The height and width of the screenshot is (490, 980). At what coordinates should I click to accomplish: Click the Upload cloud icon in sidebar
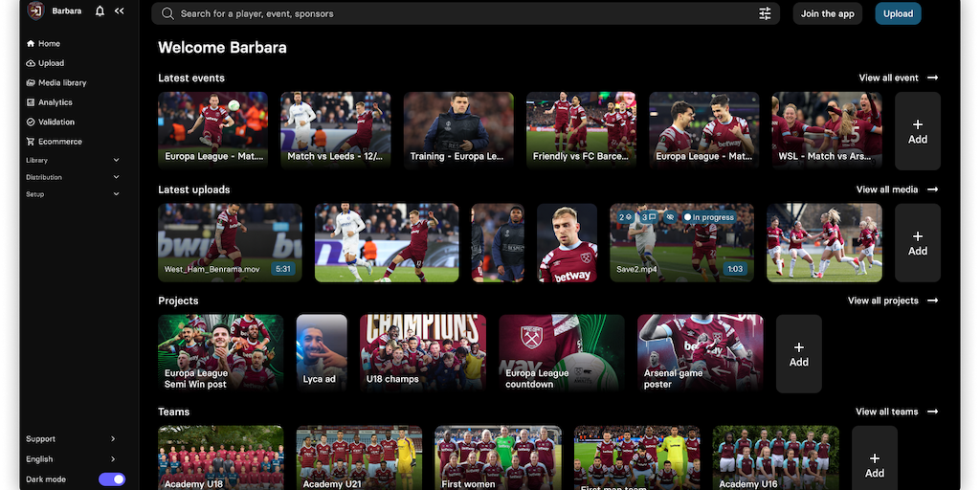(x=31, y=63)
